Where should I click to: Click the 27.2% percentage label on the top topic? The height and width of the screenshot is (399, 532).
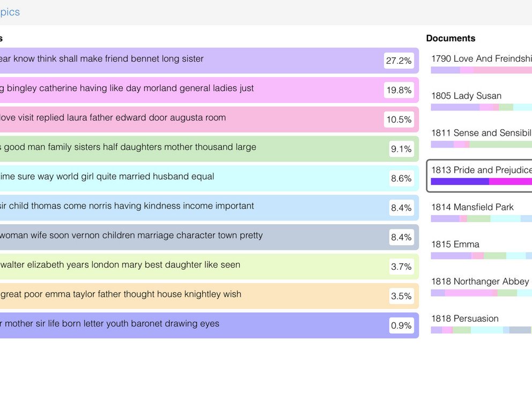[400, 61]
